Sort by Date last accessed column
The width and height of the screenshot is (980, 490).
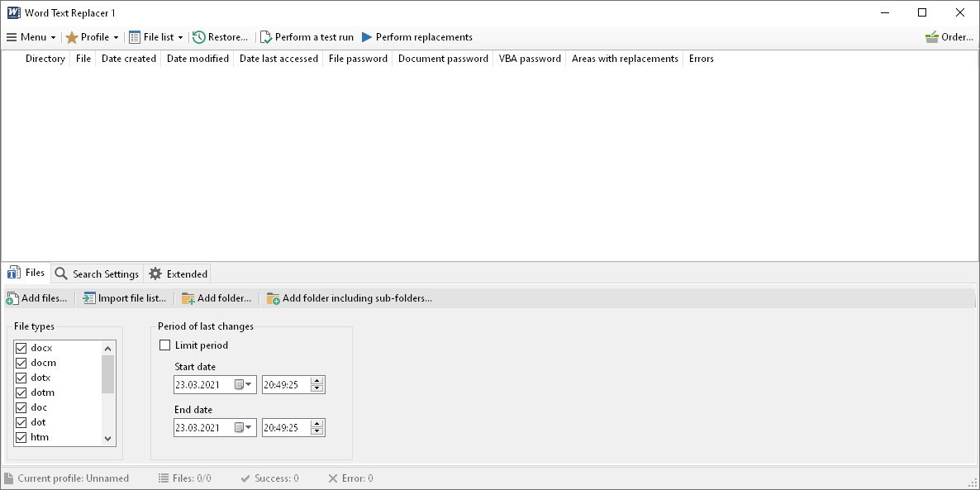[x=278, y=59]
